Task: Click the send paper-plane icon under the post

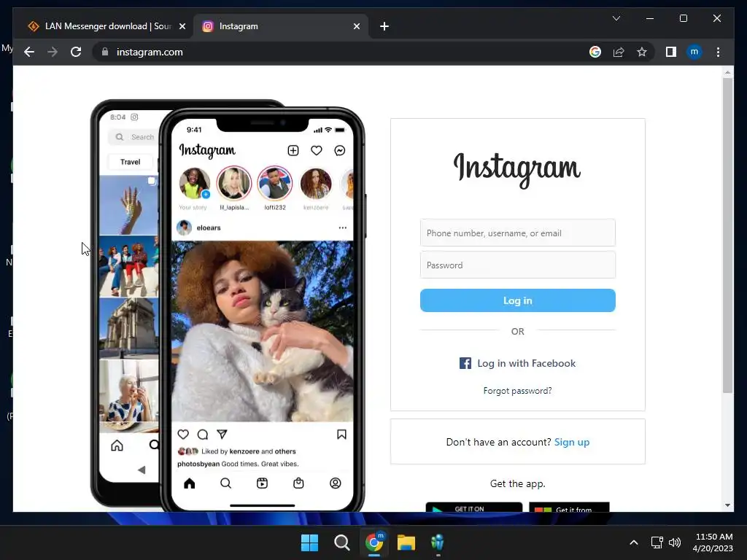Action: 222,435
